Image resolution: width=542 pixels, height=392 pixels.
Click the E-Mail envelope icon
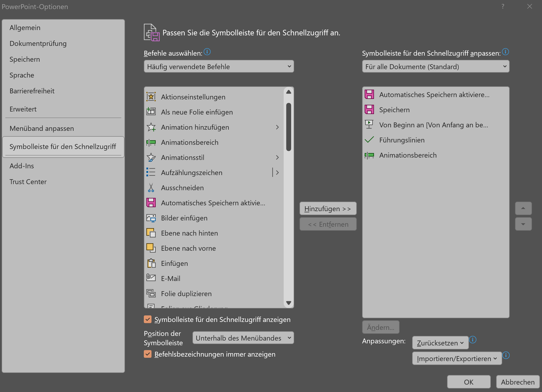tap(151, 278)
